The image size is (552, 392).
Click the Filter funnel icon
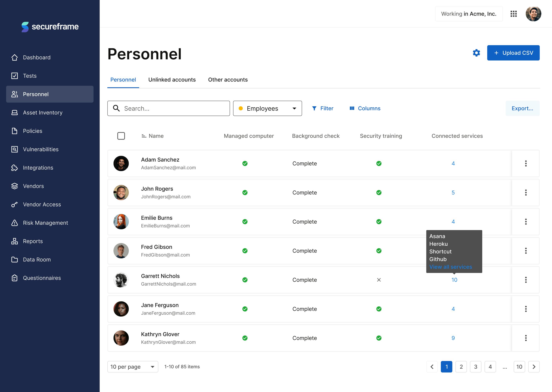pos(314,108)
